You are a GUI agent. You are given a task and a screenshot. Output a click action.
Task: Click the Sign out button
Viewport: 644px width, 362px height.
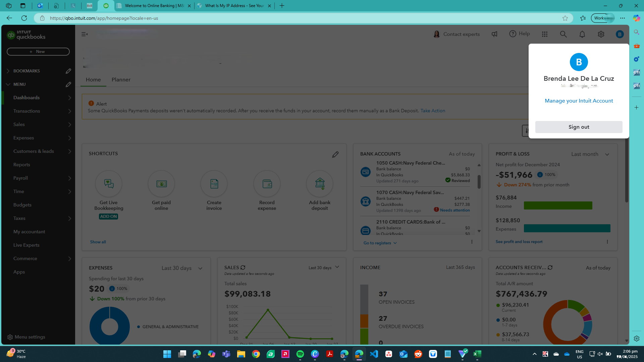(x=579, y=127)
